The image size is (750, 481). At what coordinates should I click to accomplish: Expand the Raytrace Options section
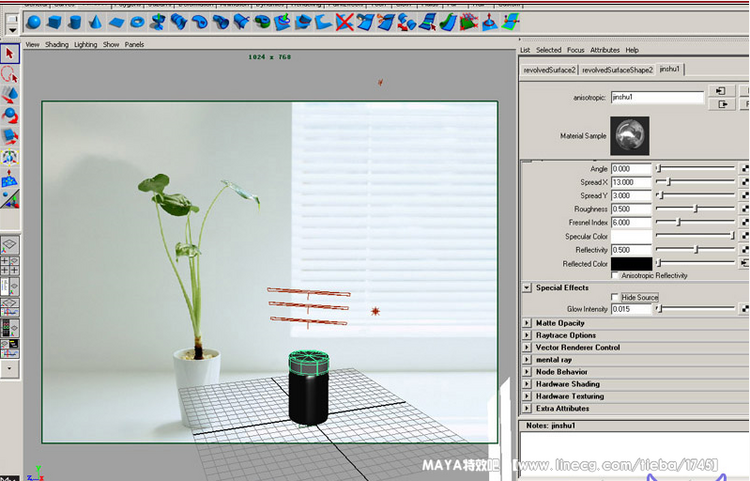[527, 335]
